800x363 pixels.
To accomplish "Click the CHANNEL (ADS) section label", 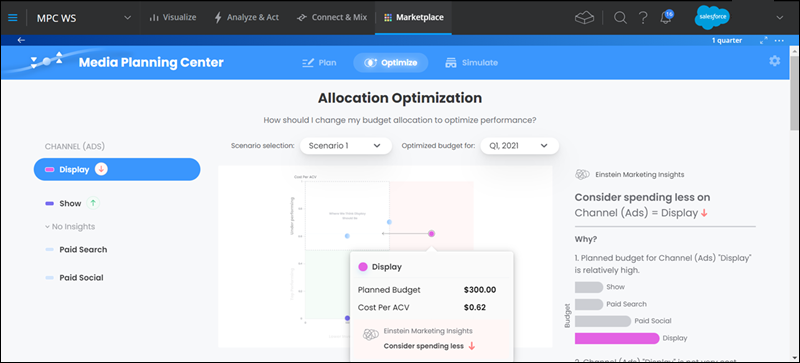I will 74,147.
